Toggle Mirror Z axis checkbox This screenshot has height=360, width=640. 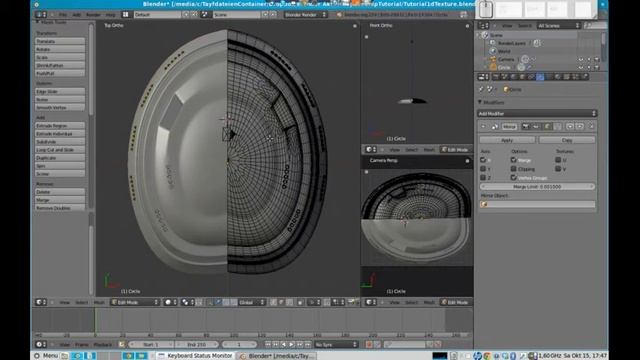(x=483, y=178)
